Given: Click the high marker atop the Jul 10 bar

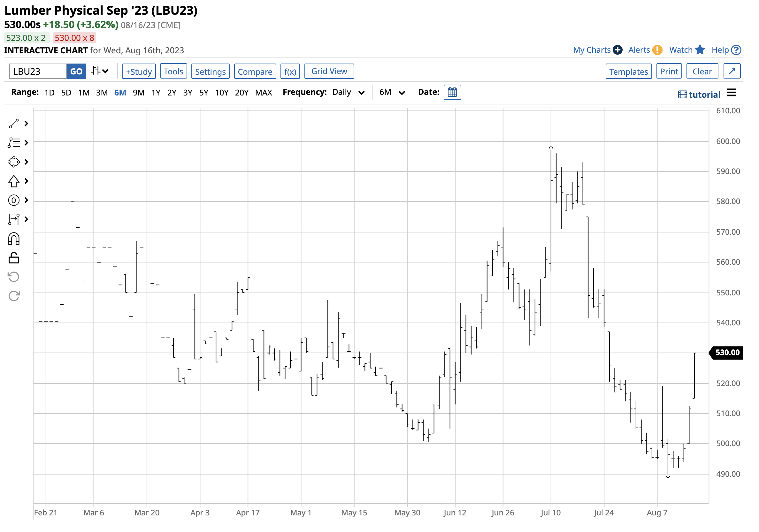Looking at the screenshot, I should pyautogui.click(x=551, y=148).
